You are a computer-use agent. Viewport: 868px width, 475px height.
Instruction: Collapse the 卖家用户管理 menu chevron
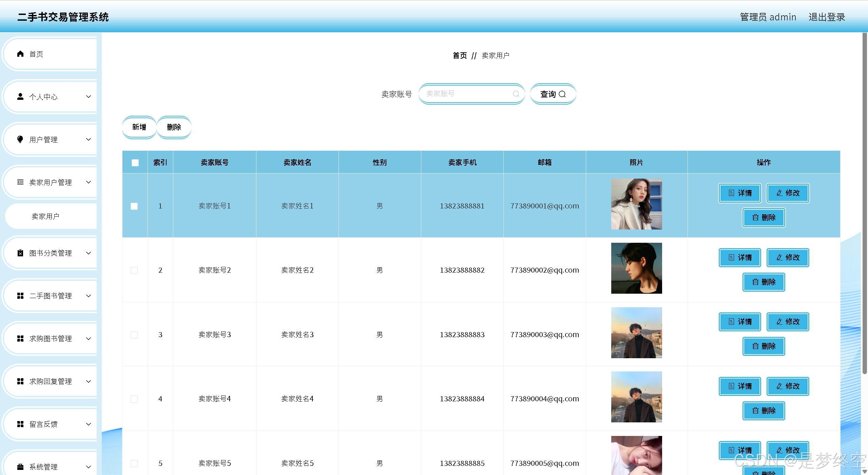(x=89, y=182)
